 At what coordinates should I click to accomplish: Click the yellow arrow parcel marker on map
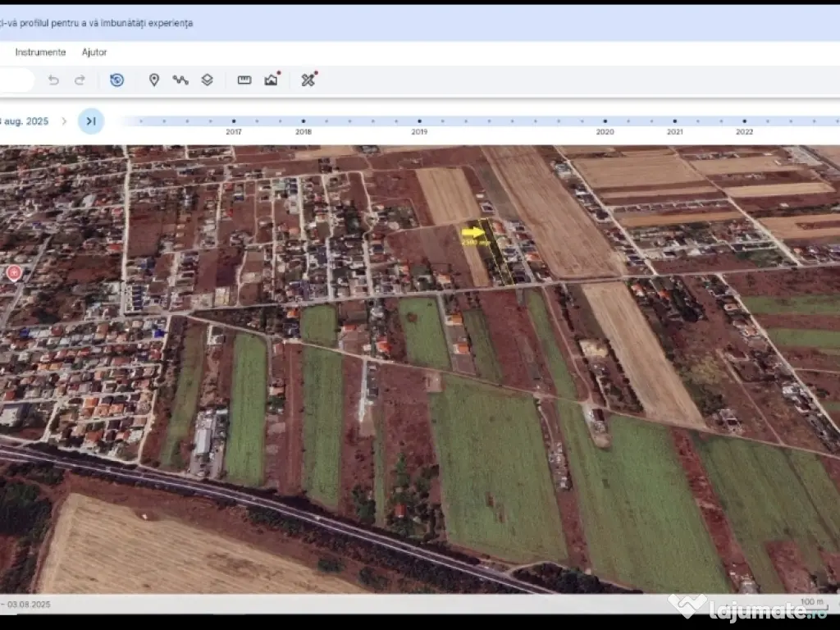click(473, 233)
